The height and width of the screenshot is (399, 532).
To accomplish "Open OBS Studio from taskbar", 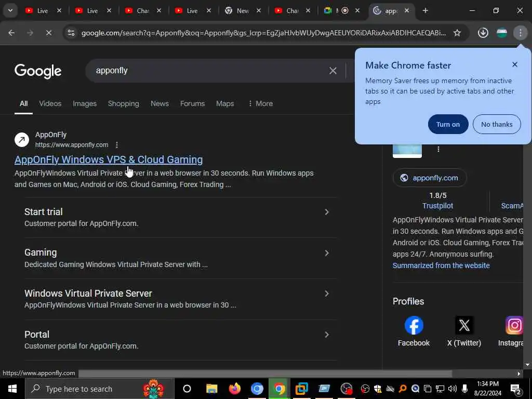I will click(x=347, y=389).
